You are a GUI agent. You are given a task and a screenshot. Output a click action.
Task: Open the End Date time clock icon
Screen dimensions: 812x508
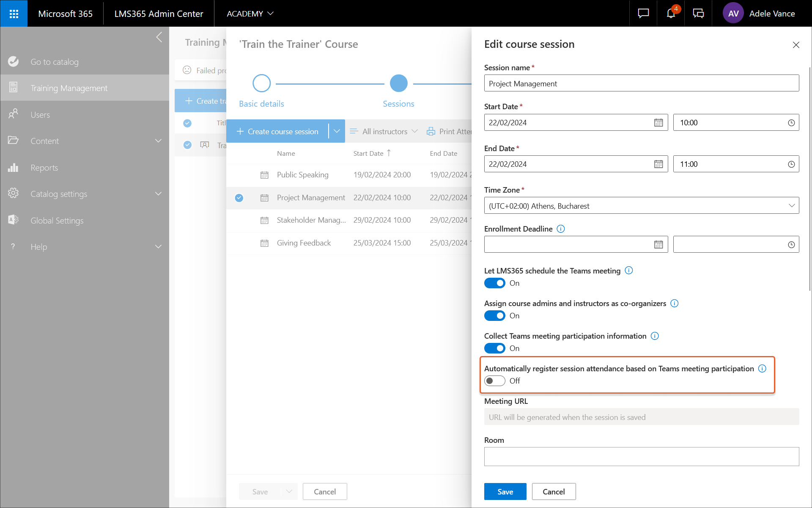click(791, 164)
